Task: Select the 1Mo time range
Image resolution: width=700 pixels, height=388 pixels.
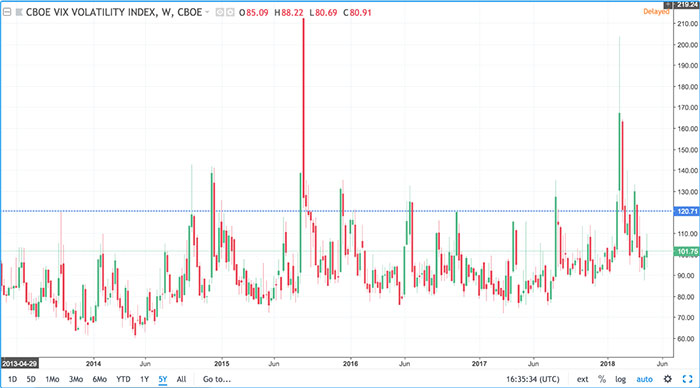Action: [52, 379]
